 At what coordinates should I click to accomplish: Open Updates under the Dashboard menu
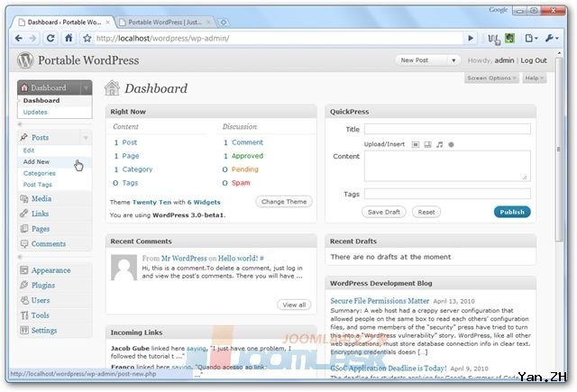35,112
